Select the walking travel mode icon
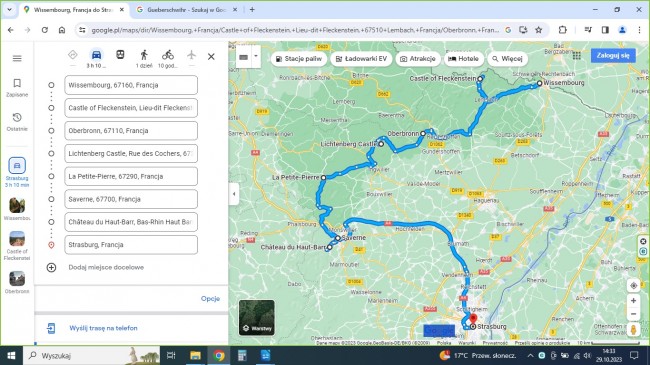Image resolution: width=650 pixels, height=365 pixels. (x=144, y=55)
